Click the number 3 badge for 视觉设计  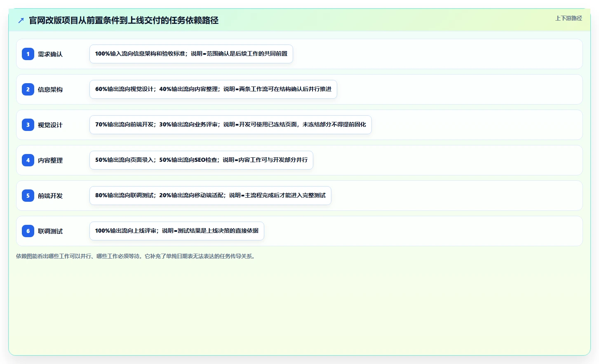coord(28,125)
